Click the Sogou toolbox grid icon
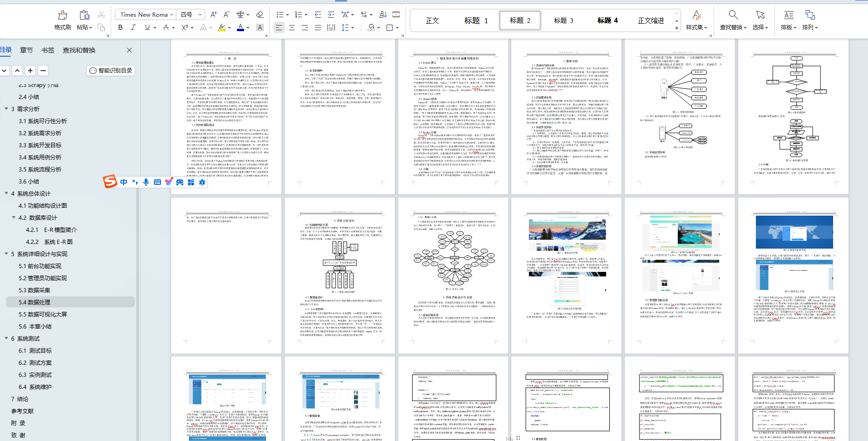 [191, 182]
